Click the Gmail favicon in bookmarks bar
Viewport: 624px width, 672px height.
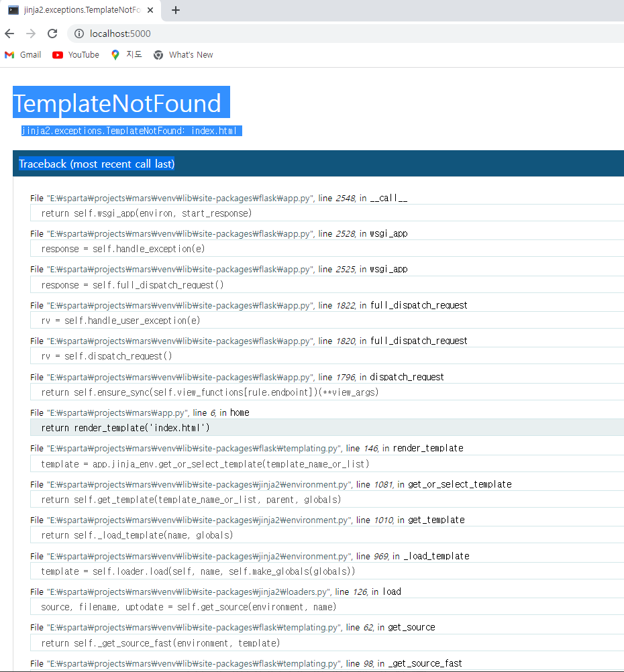(9, 55)
